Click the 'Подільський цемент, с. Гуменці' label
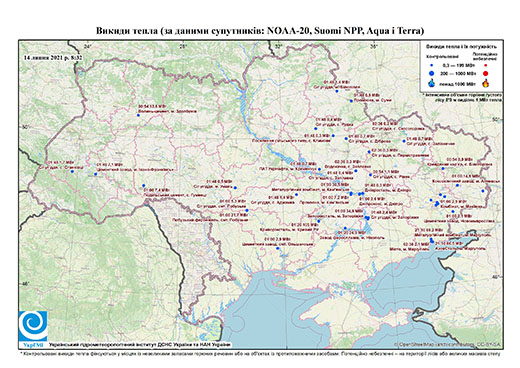The width and height of the screenshot is (520, 368). [174, 195]
